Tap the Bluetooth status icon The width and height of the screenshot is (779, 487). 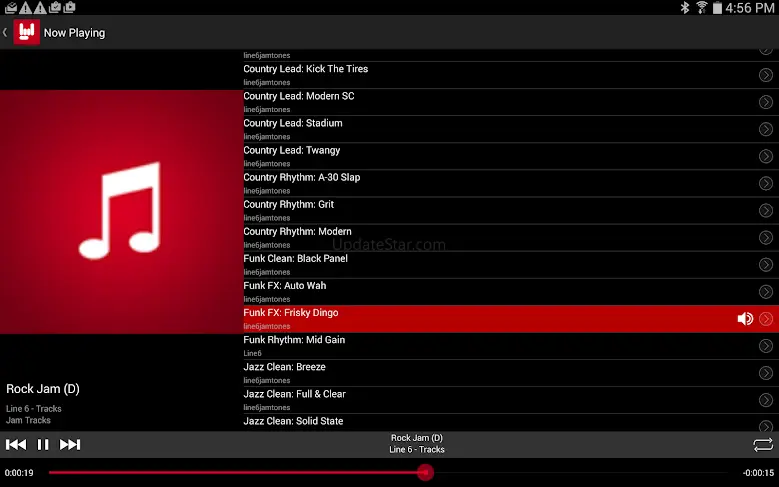[x=685, y=7]
